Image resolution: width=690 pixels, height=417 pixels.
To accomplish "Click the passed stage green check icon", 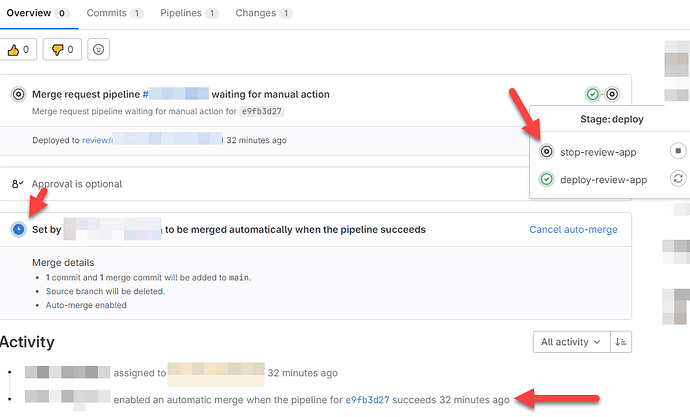I will tap(593, 94).
